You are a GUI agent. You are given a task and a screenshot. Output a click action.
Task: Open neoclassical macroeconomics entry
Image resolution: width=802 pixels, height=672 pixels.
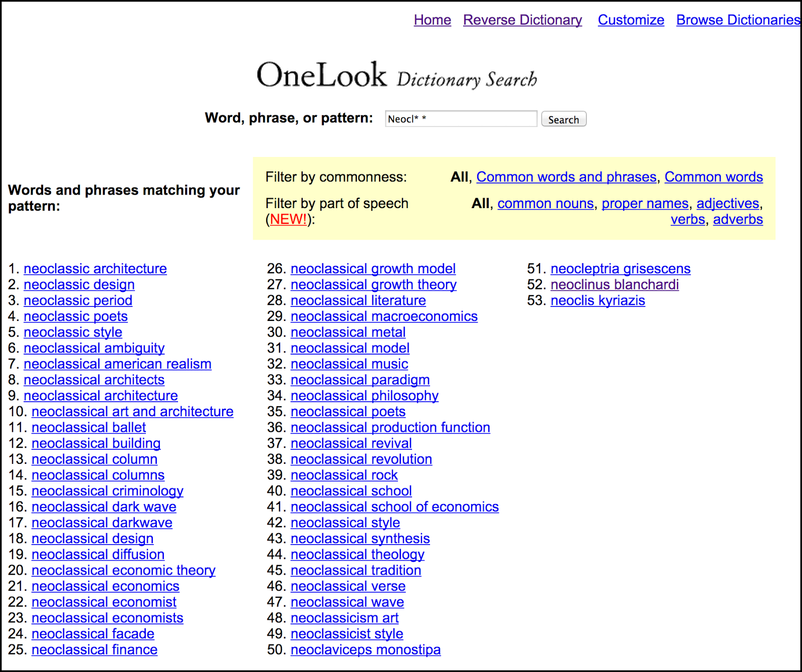[384, 316]
